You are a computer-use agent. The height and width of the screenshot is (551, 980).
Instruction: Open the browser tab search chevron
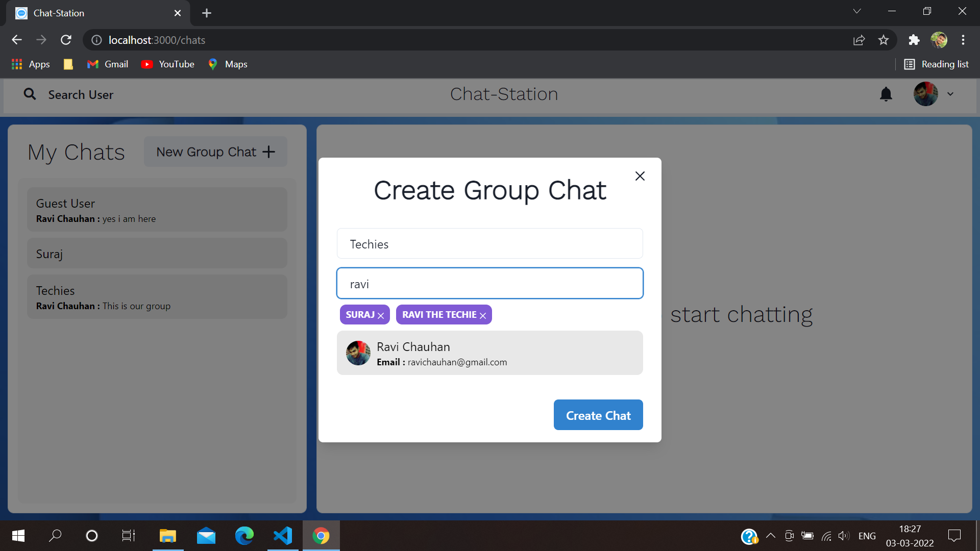tap(857, 11)
